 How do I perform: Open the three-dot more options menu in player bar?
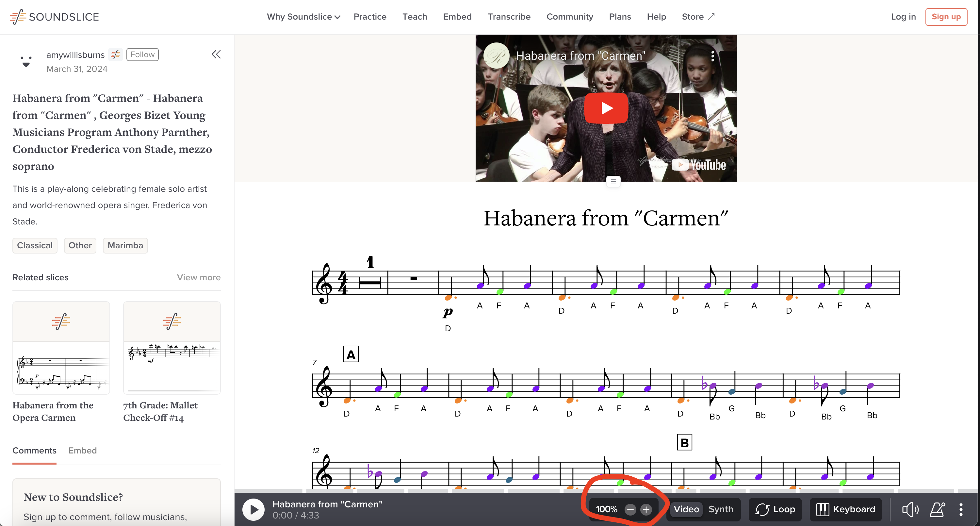click(x=961, y=509)
